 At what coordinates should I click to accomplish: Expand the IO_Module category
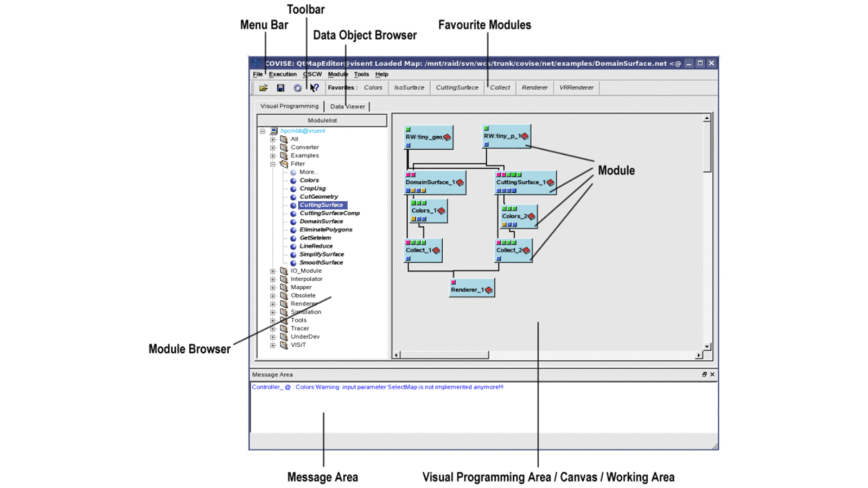click(273, 271)
